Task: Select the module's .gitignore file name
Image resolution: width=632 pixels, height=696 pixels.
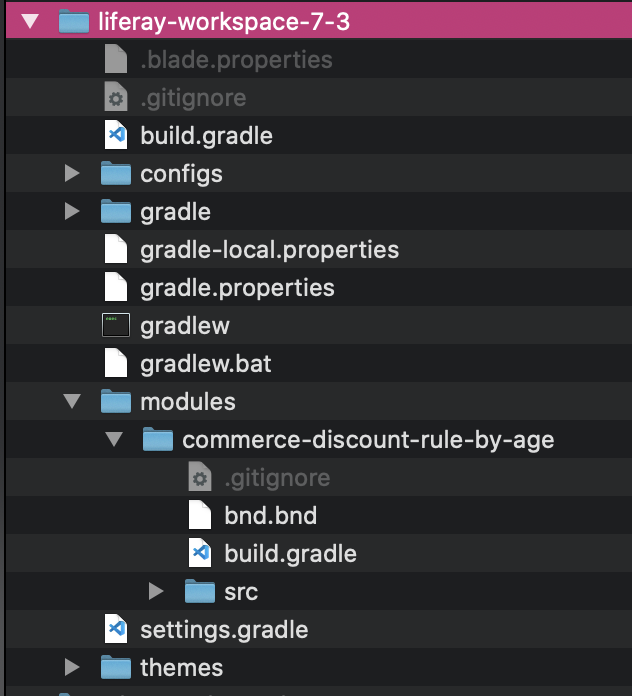Action: click(x=277, y=478)
